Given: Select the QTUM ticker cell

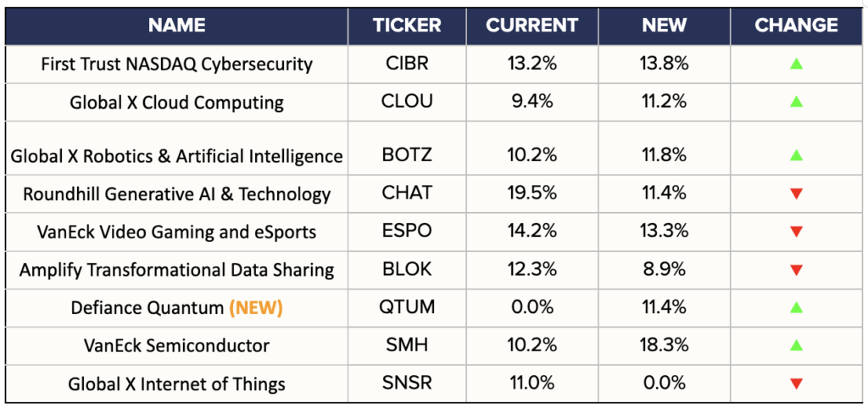Looking at the screenshot, I should pyautogui.click(x=407, y=308).
